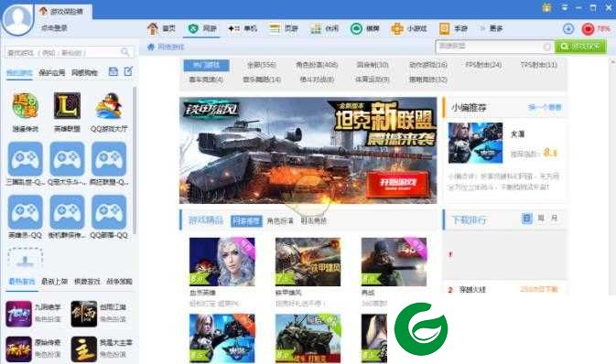Launch the 英雄联盟 League of Legends icon

67,105
